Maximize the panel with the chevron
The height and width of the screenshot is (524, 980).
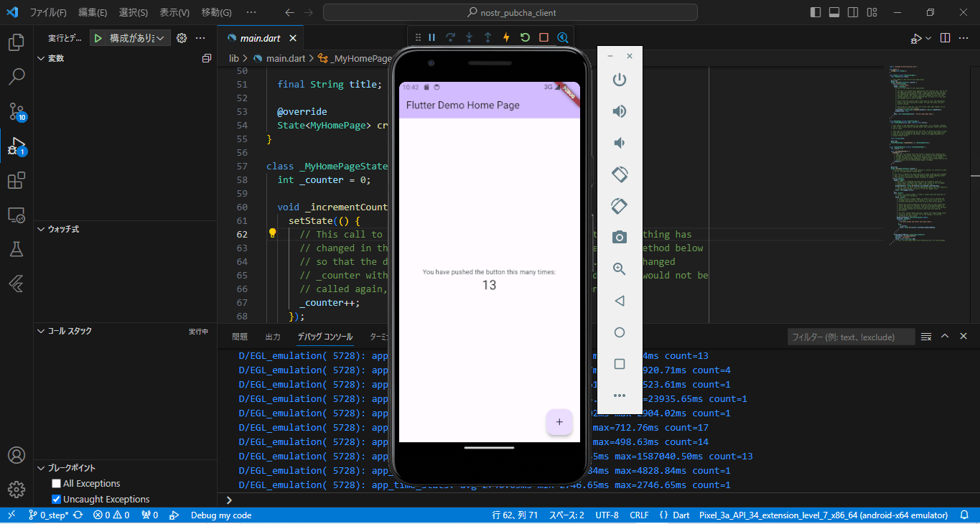click(x=945, y=336)
